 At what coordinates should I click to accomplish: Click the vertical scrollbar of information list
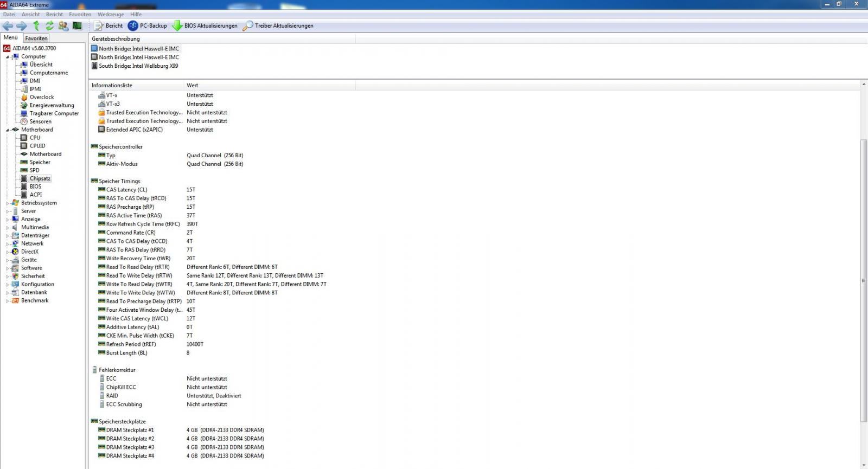click(x=864, y=280)
